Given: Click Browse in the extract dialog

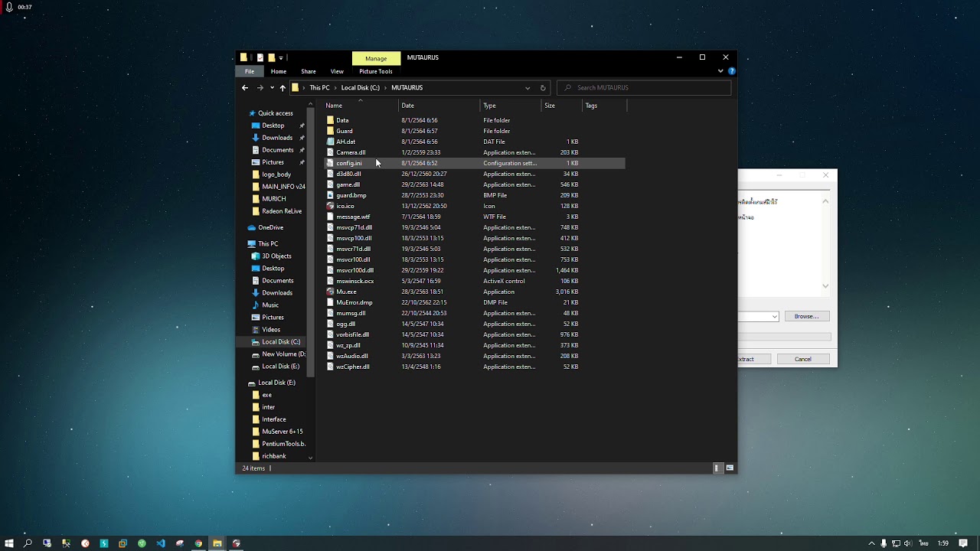Looking at the screenshot, I should pos(806,316).
